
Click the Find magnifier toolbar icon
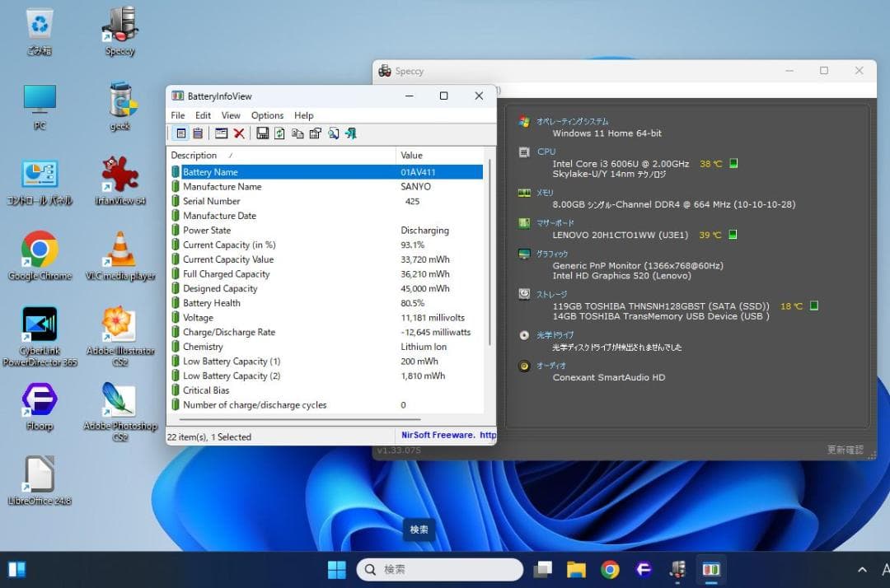point(333,133)
